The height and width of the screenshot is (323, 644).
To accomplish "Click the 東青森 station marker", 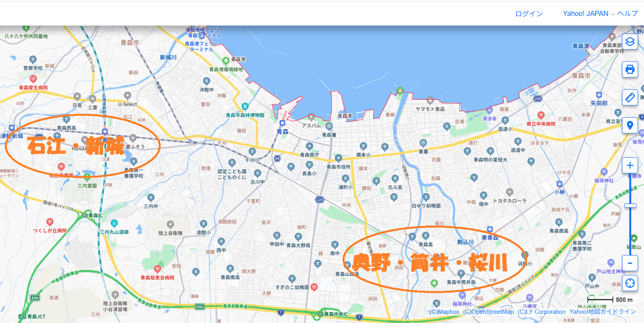I will (490, 230).
